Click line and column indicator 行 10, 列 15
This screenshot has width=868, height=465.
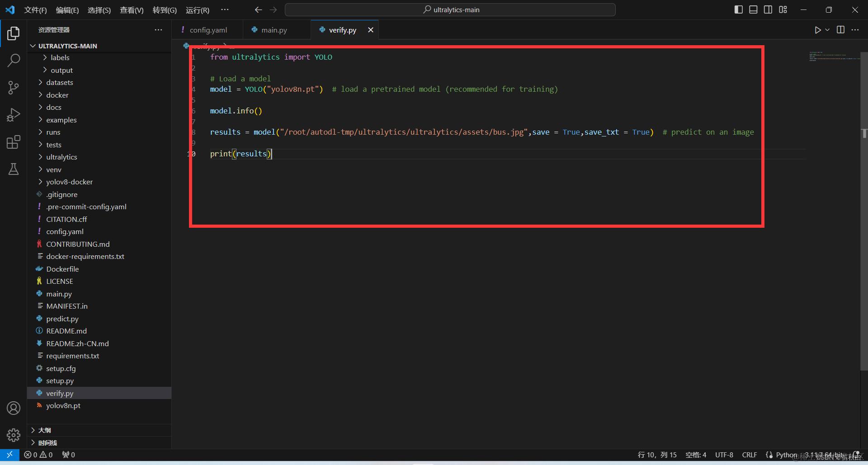657,455
